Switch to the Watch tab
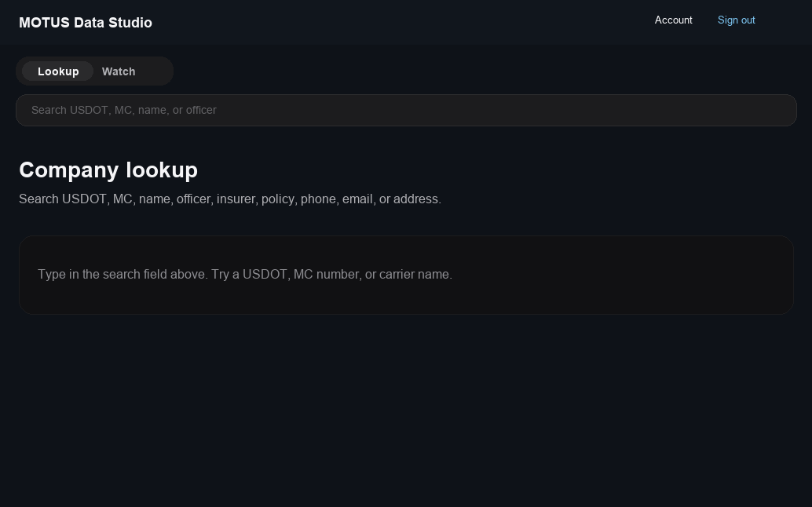 119,71
